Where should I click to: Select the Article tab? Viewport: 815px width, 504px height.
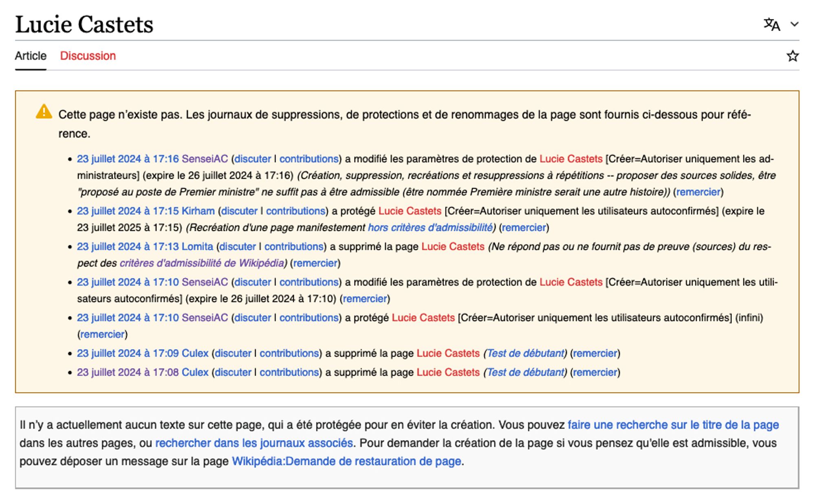coord(31,56)
